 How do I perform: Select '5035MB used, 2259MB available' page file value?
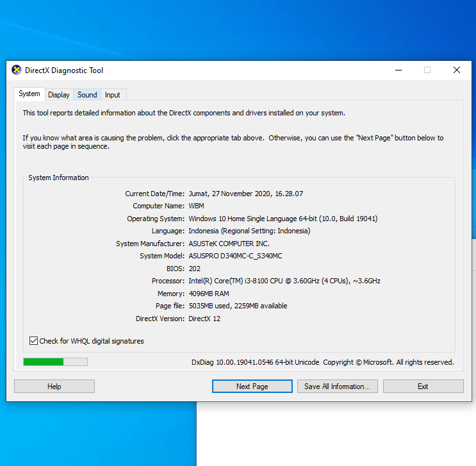click(238, 306)
